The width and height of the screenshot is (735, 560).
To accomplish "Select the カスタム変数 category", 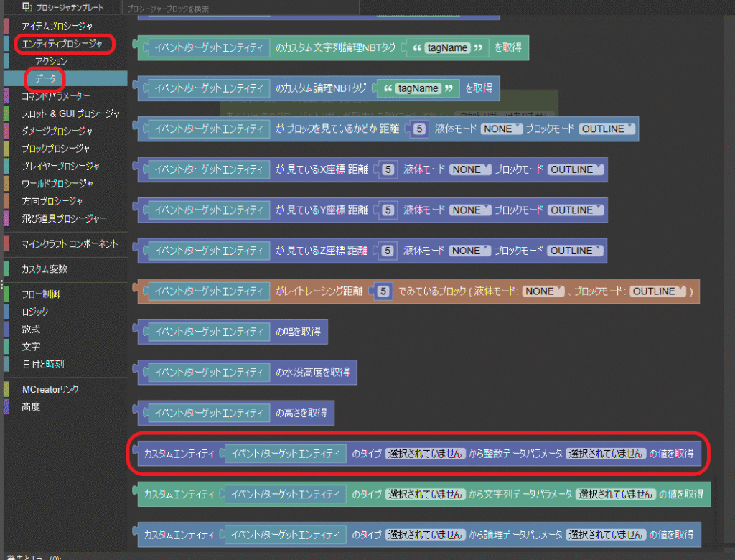I will [x=45, y=269].
